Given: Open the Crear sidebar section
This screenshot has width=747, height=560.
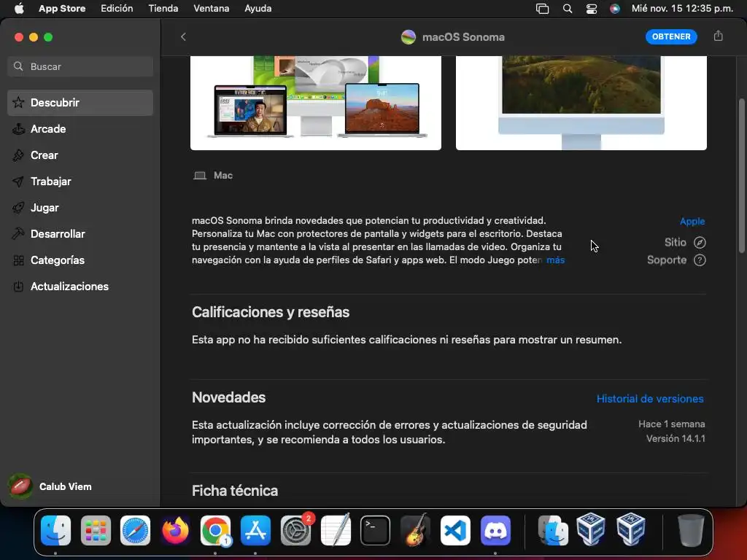Looking at the screenshot, I should point(80,155).
